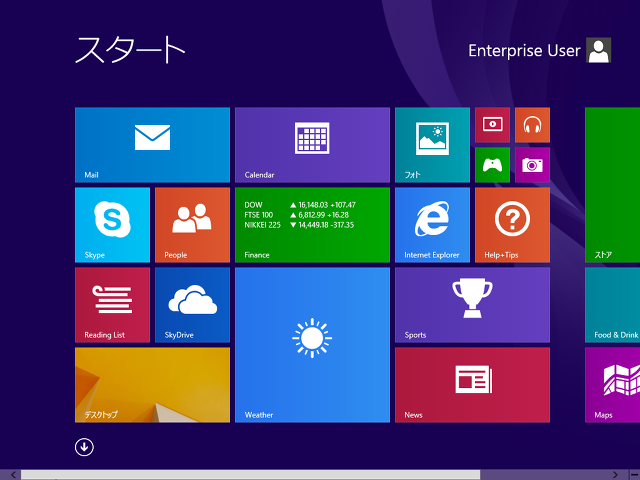Show all apps with the down arrow button
This screenshot has width=640, height=480.
tap(84, 447)
